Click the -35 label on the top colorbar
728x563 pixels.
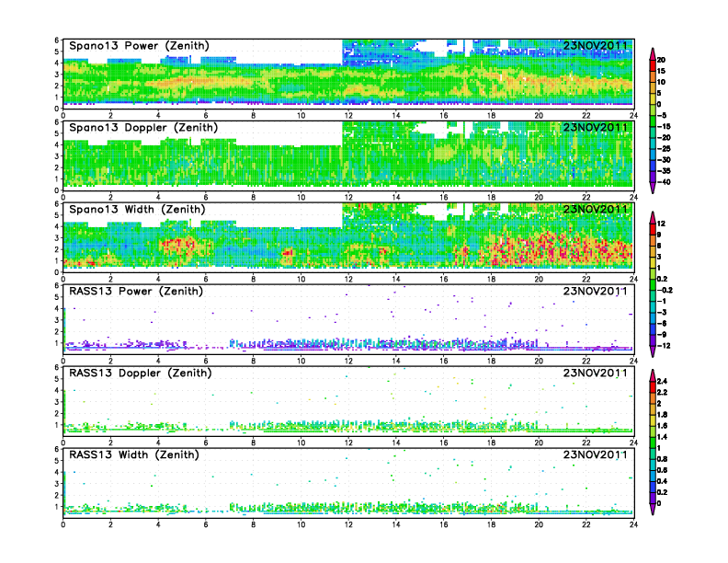tap(664, 171)
